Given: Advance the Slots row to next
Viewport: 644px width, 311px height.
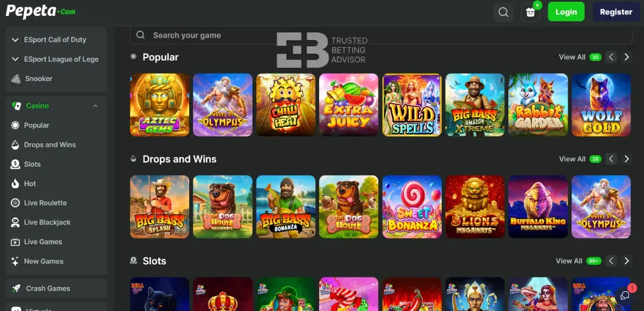Looking at the screenshot, I should 627,261.
